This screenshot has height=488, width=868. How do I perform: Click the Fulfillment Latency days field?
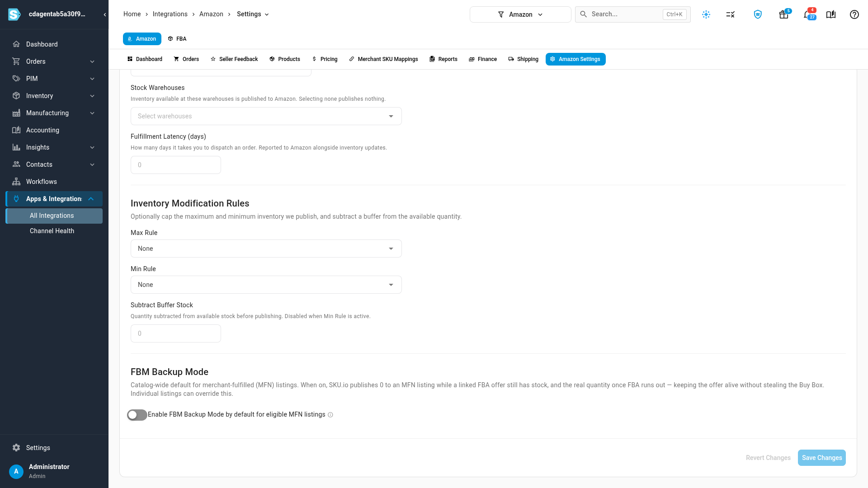tap(176, 165)
